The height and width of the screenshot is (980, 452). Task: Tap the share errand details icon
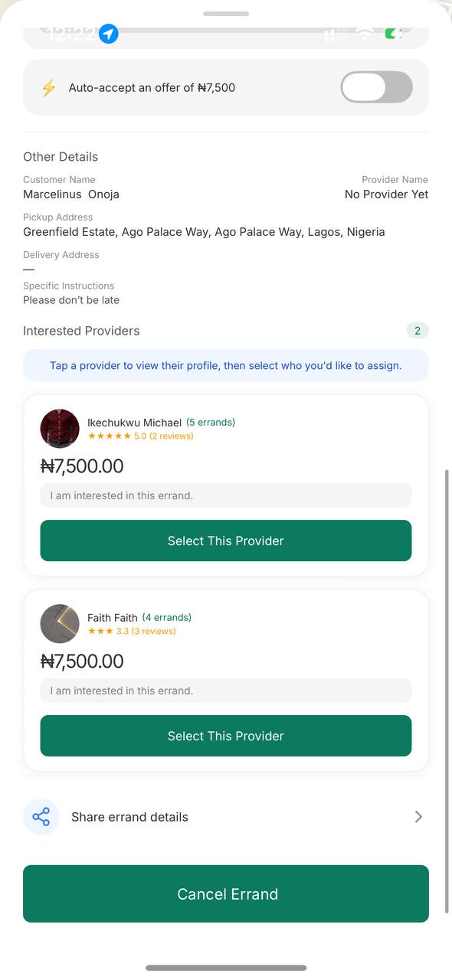(41, 816)
